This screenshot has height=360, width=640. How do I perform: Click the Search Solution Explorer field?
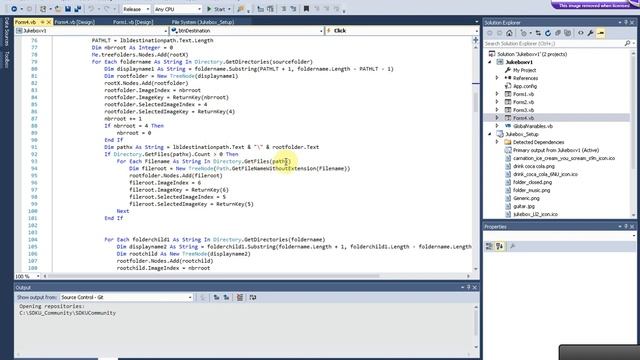(554, 43)
